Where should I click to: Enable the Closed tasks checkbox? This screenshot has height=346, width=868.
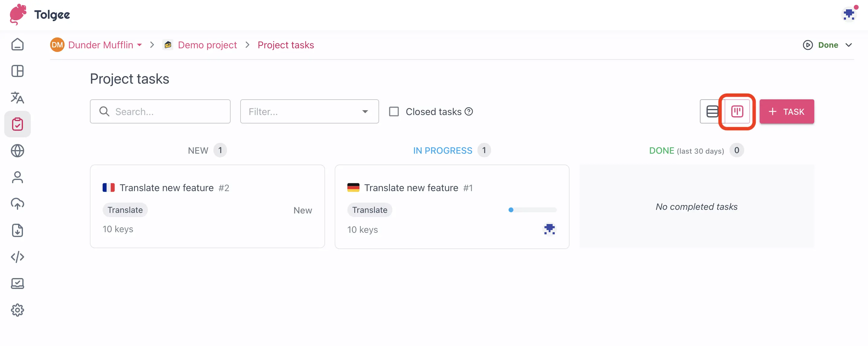(394, 111)
